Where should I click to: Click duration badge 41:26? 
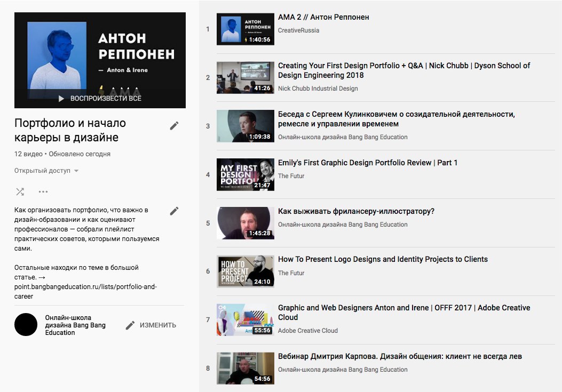263,88
